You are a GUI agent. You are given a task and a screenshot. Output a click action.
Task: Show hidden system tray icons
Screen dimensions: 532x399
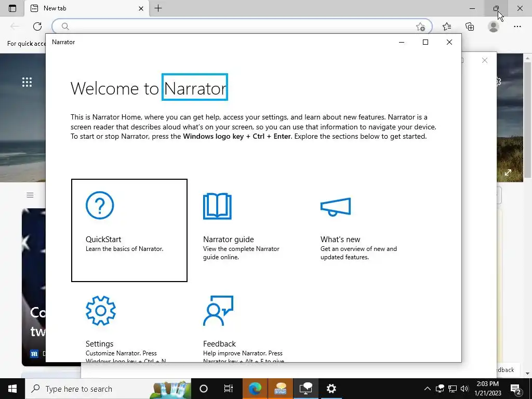click(428, 389)
